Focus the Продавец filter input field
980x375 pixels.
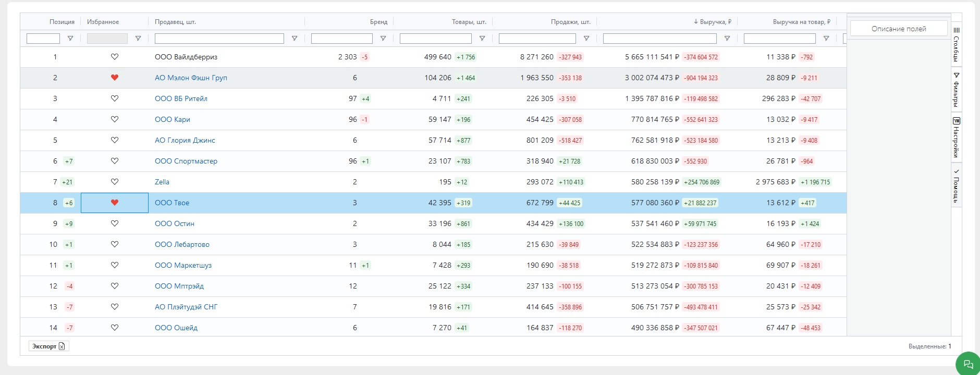point(219,39)
